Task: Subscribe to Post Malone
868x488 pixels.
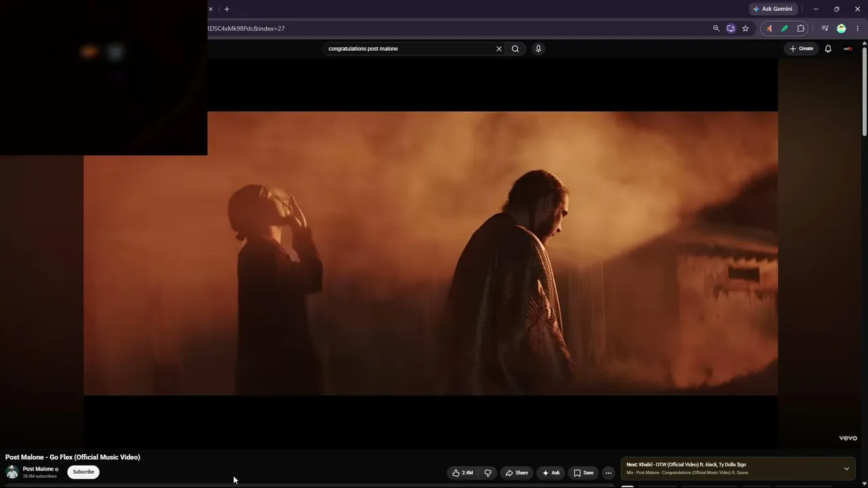Action: 83,472
